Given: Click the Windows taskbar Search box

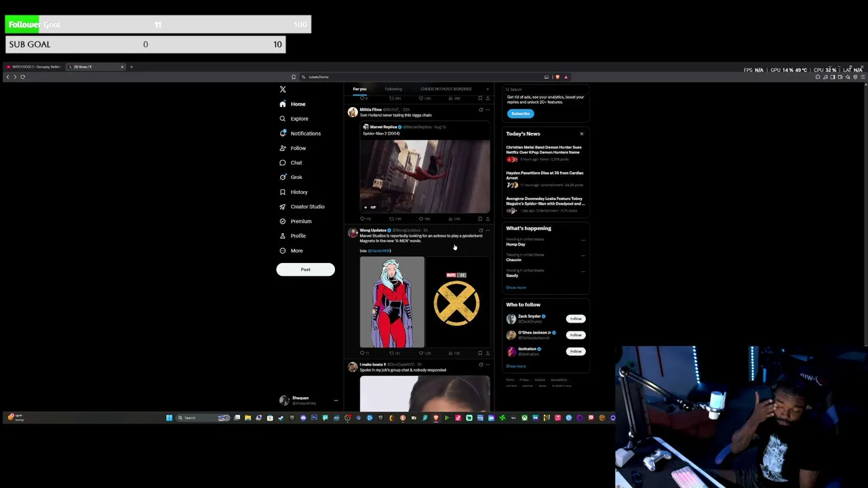Looking at the screenshot, I should click(203, 418).
